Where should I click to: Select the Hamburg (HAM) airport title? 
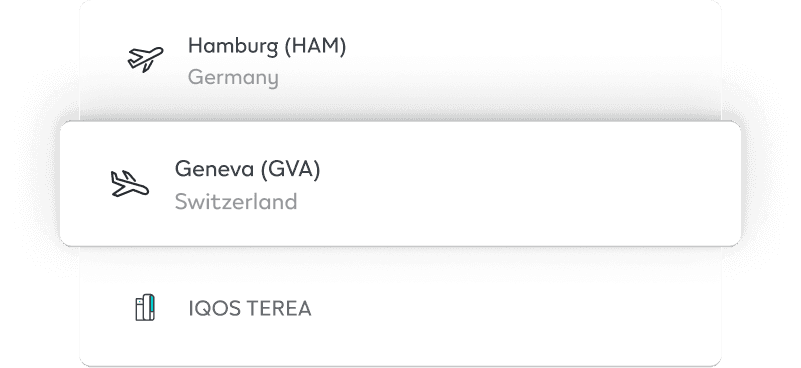[x=267, y=46]
